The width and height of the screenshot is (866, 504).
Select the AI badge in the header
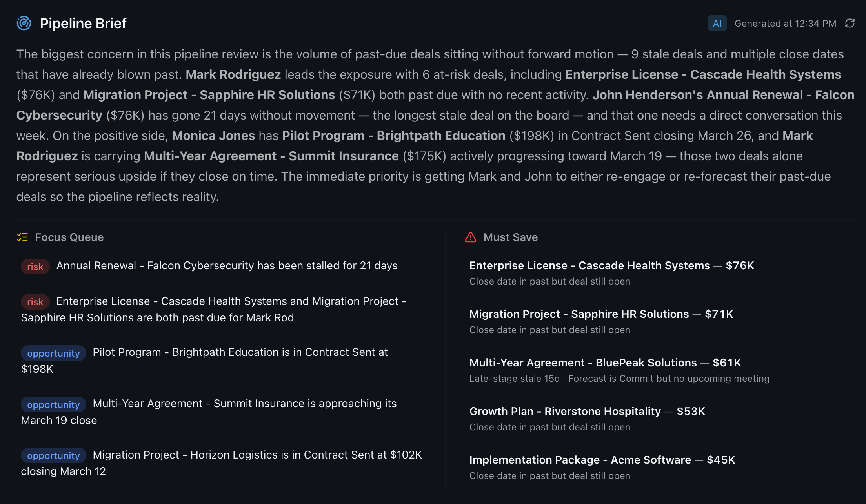tap(717, 23)
